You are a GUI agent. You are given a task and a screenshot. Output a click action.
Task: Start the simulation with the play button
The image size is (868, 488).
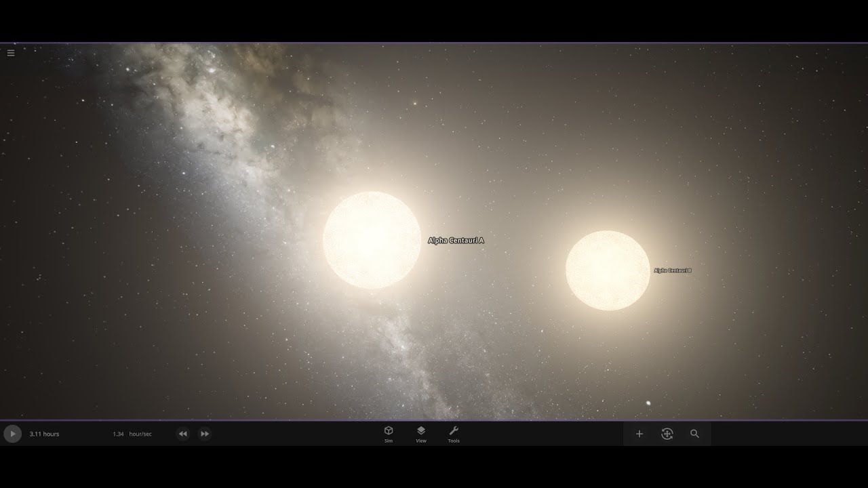(x=12, y=434)
